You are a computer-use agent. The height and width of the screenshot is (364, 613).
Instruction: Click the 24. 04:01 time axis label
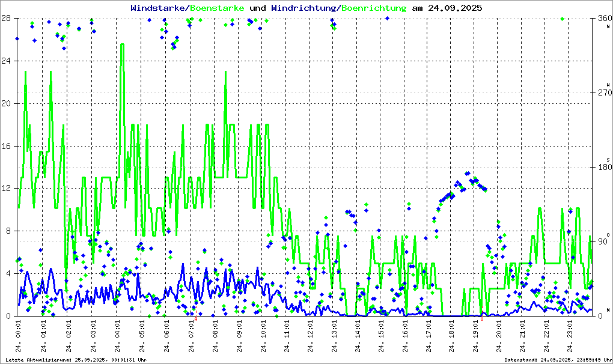tap(118, 336)
